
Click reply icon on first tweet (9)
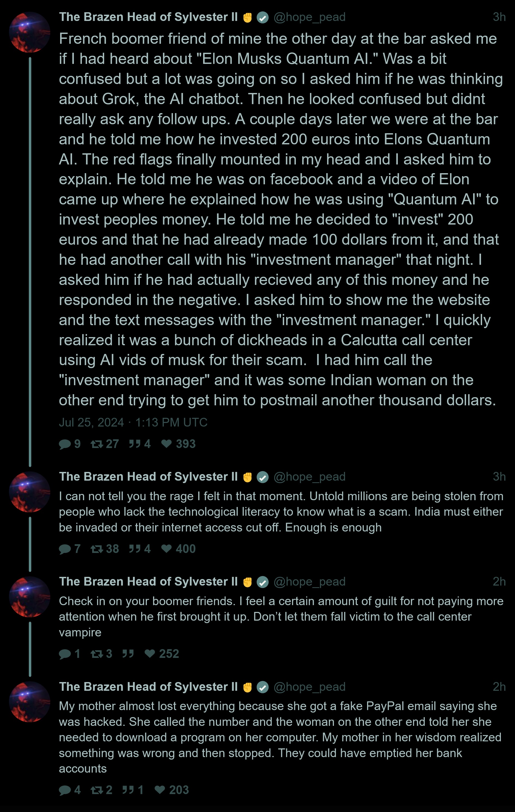(x=65, y=444)
